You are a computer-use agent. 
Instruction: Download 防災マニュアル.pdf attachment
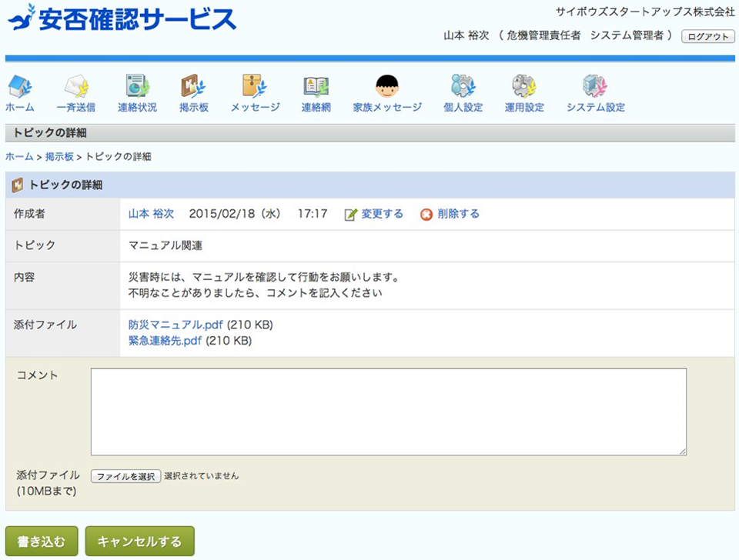point(176,325)
